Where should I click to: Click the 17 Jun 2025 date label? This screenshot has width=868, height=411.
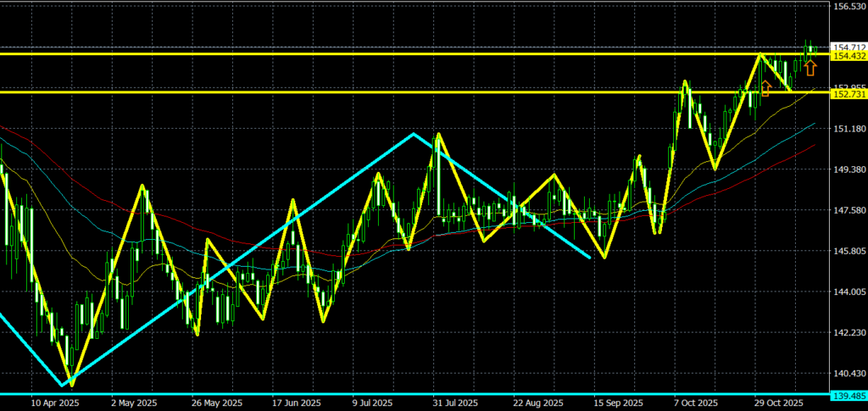pos(297,403)
